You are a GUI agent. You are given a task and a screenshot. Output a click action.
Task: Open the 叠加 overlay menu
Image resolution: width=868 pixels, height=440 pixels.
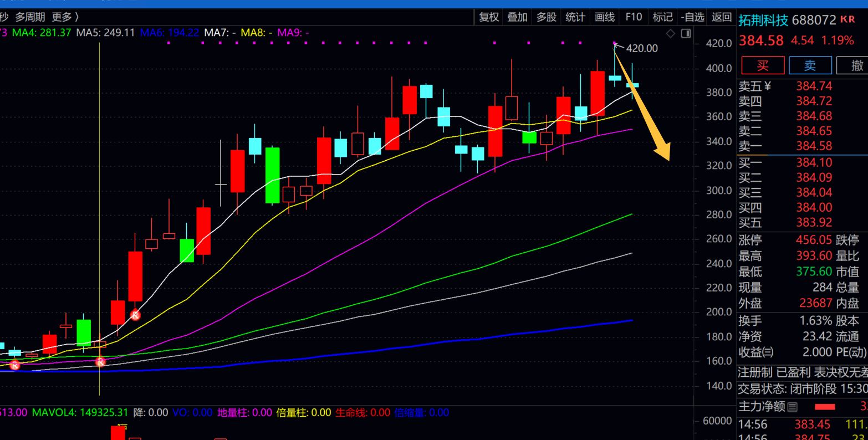click(x=518, y=17)
